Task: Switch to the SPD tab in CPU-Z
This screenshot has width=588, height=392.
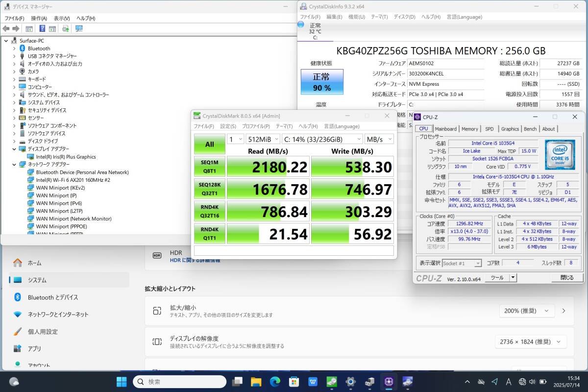Action: (x=490, y=129)
